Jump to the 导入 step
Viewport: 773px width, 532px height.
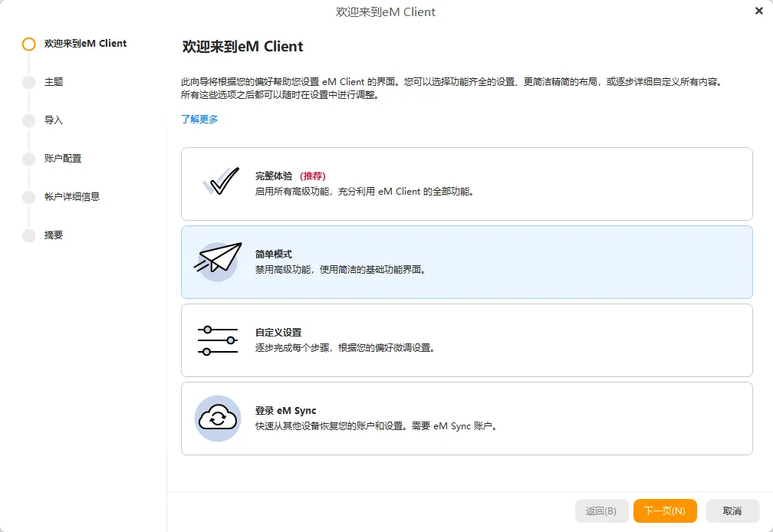(54, 120)
